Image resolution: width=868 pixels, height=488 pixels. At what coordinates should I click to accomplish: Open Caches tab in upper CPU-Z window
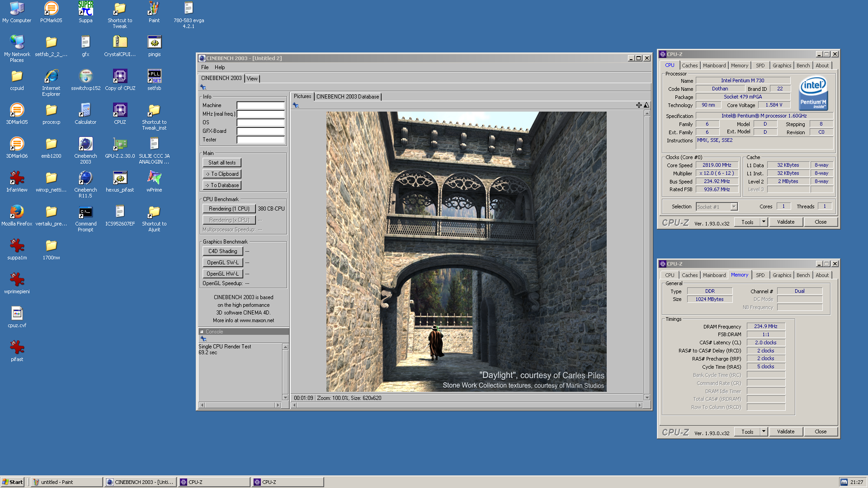[689, 66]
